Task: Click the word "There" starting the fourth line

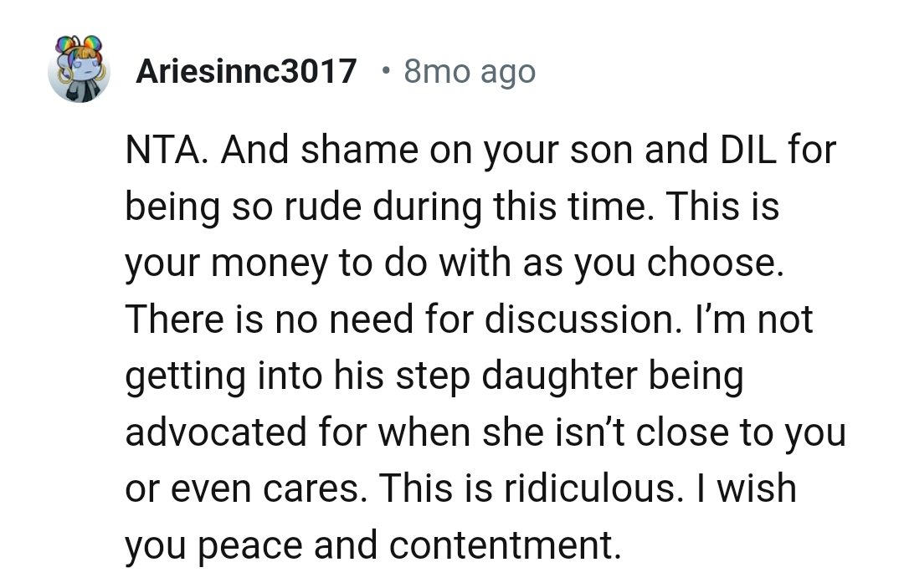Action: (172, 320)
